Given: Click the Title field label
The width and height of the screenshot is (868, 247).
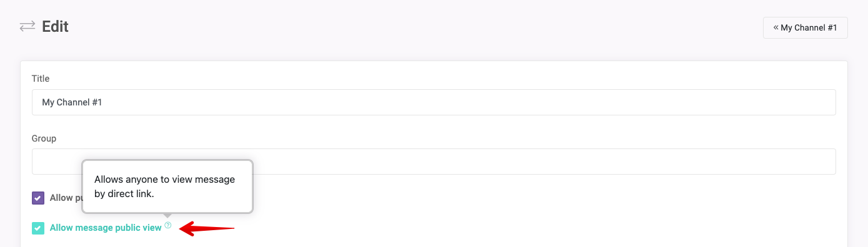Looking at the screenshot, I should pyautogui.click(x=41, y=79).
